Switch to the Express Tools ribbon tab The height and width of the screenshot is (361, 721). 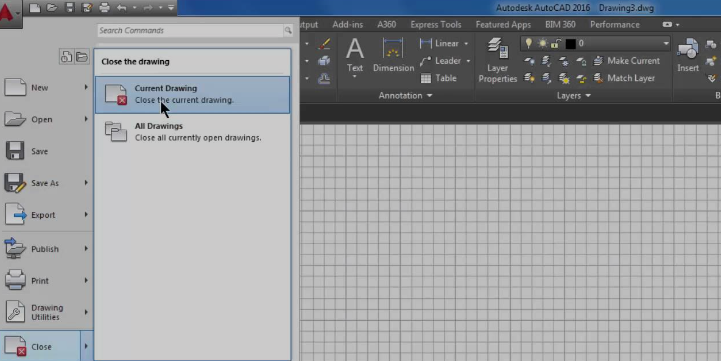click(x=435, y=25)
